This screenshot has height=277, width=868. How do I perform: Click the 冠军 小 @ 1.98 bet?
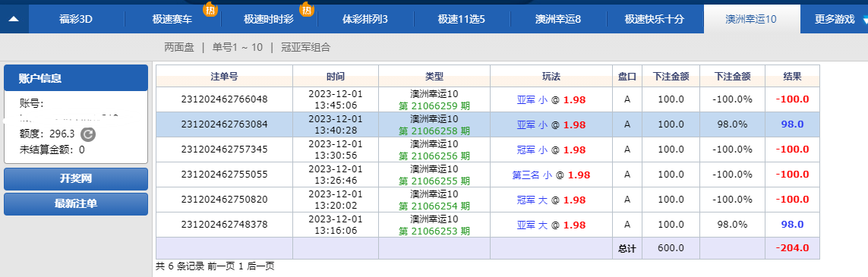[551, 150]
